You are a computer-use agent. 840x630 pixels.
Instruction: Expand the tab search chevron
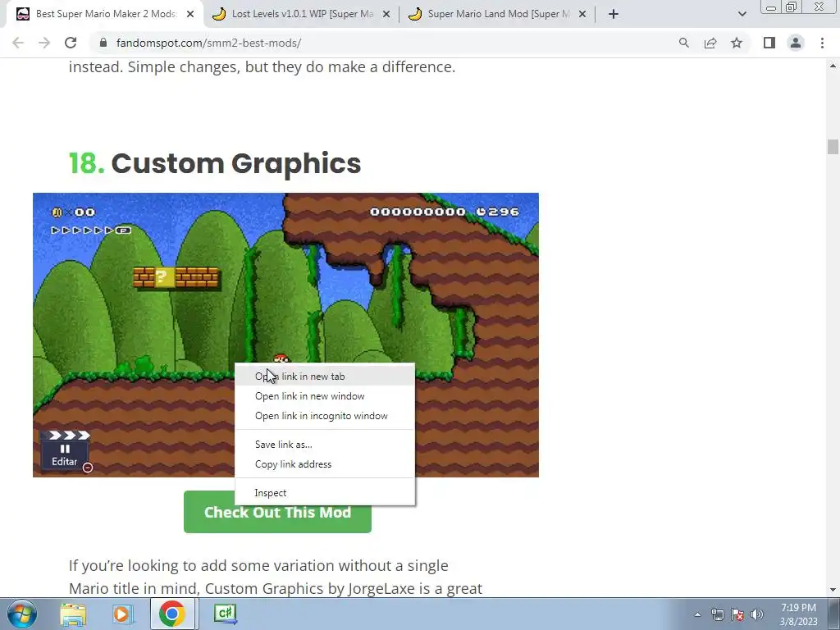tap(742, 14)
